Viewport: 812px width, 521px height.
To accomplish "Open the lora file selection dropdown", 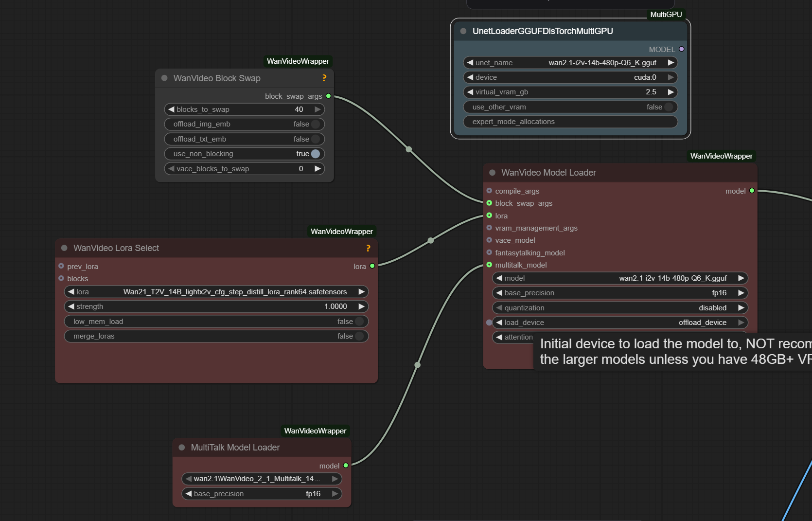I will (216, 292).
